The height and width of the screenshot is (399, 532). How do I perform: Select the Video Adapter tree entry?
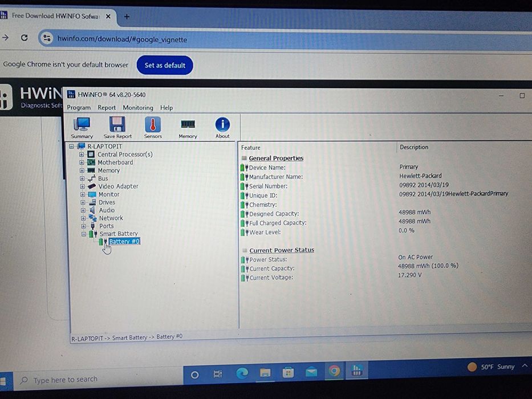[x=118, y=186]
